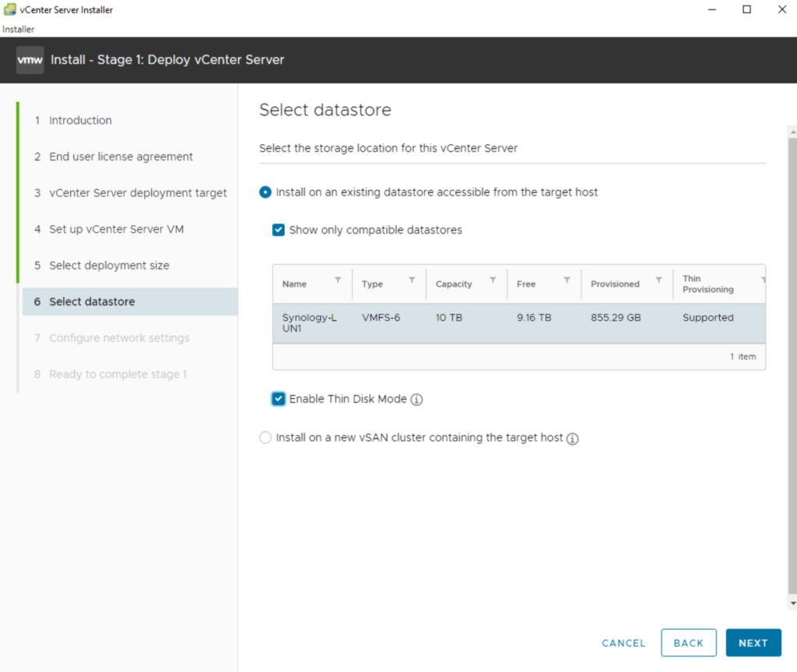The height and width of the screenshot is (672, 797).
Task: Open the Capacity column filter icon
Action: [493, 280]
